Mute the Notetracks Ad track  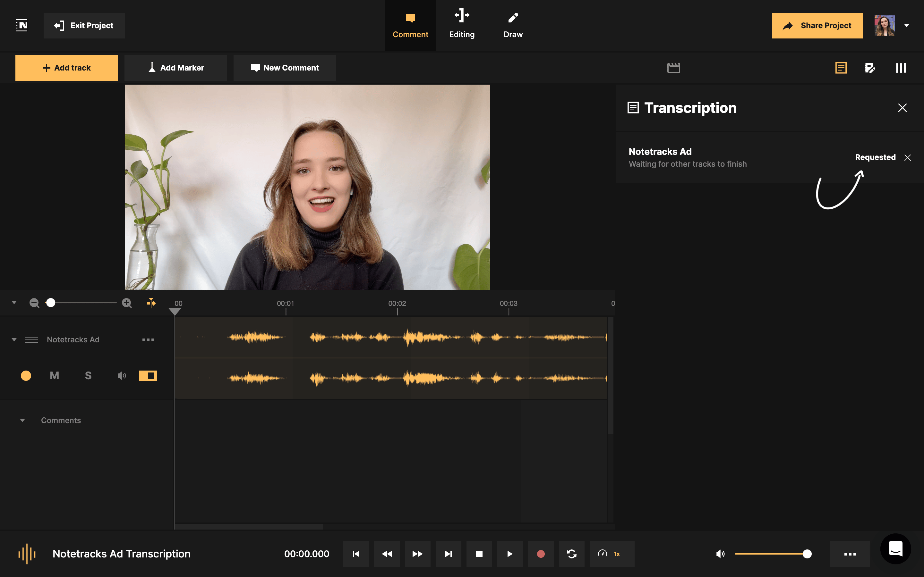point(54,375)
